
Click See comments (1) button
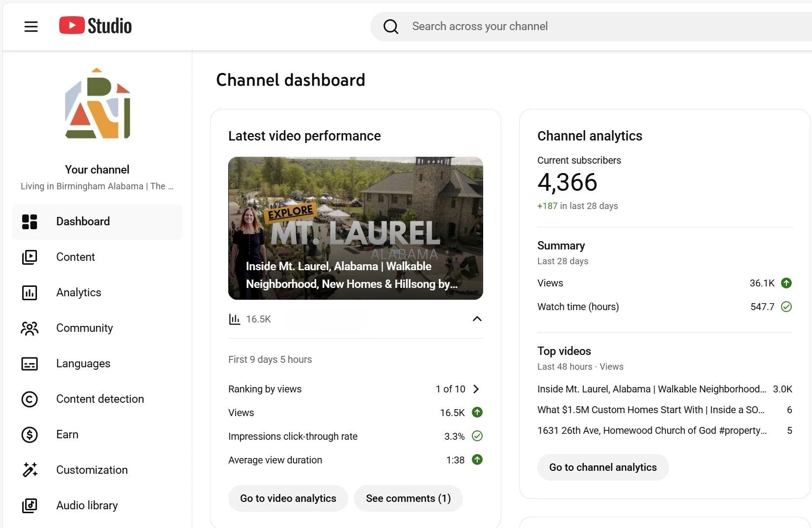[408, 498]
